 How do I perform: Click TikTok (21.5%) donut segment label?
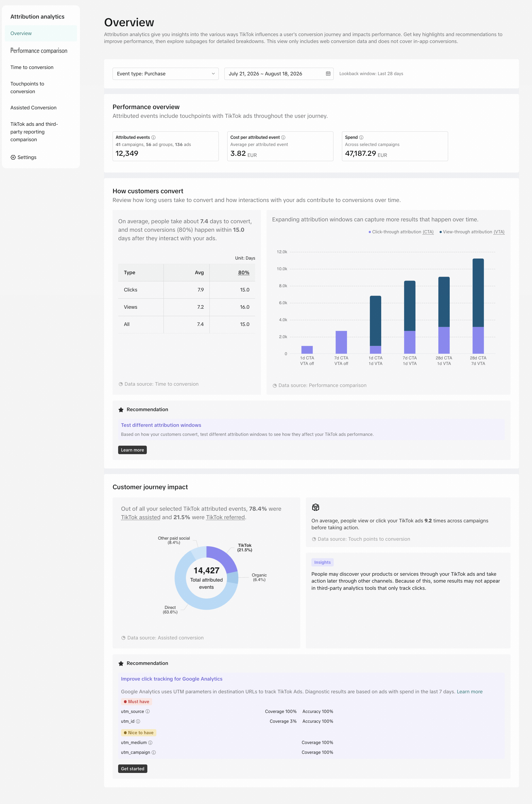pos(244,548)
